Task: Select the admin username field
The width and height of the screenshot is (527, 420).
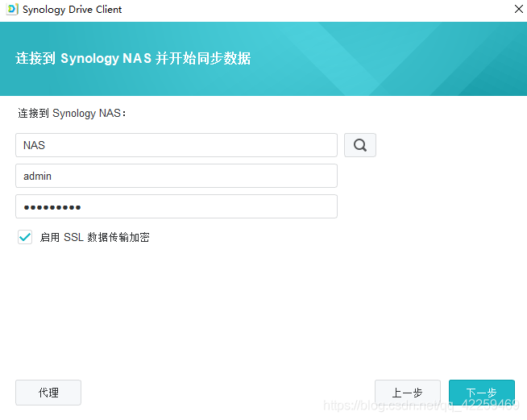Action: tap(176, 176)
